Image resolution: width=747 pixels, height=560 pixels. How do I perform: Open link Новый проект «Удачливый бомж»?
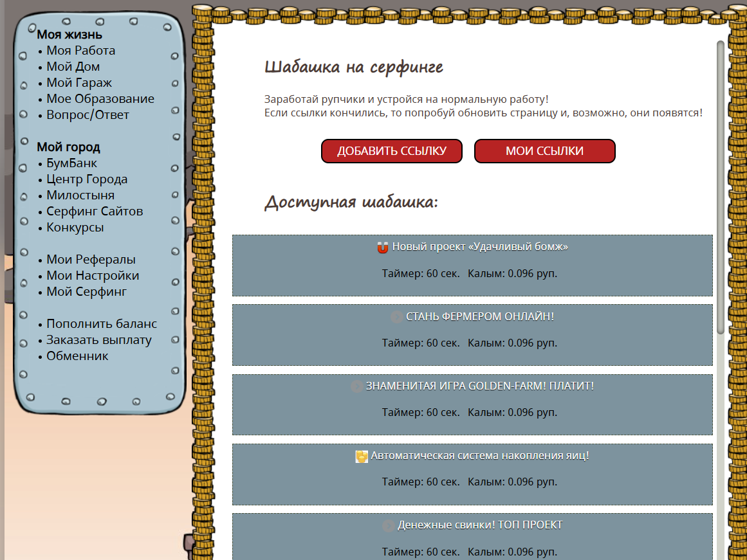coord(480,247)
